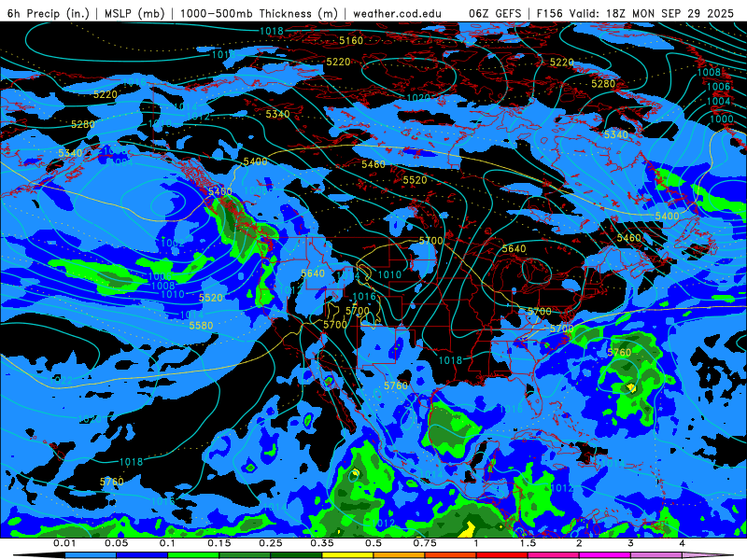The height and width of the screenshot is (560, 747).
Task: Click the '5460' label near Newfoundland
Action: click(x=628, y=238)
